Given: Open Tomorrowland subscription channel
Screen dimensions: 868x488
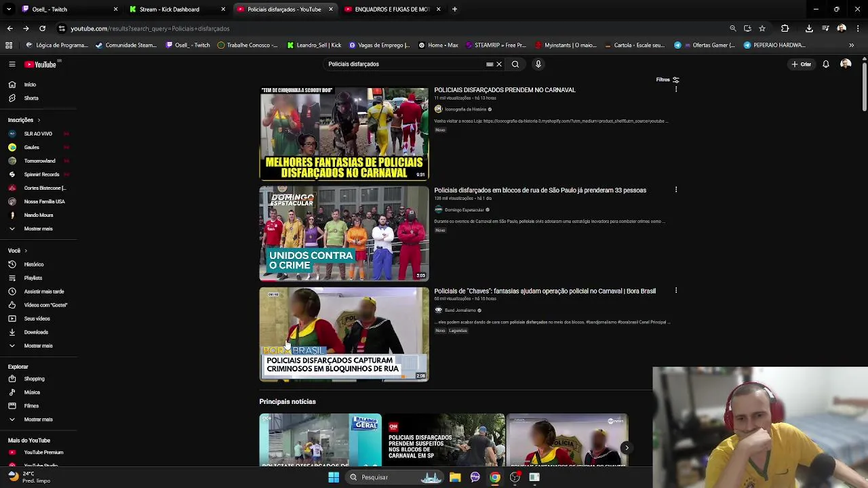Looking at the screenshot, I should (39, 161).
